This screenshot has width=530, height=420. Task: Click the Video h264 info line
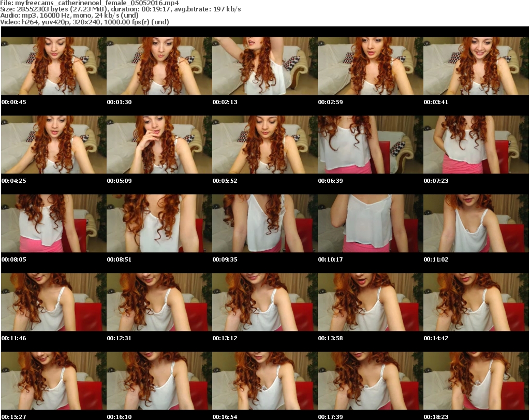click(84, 22)
